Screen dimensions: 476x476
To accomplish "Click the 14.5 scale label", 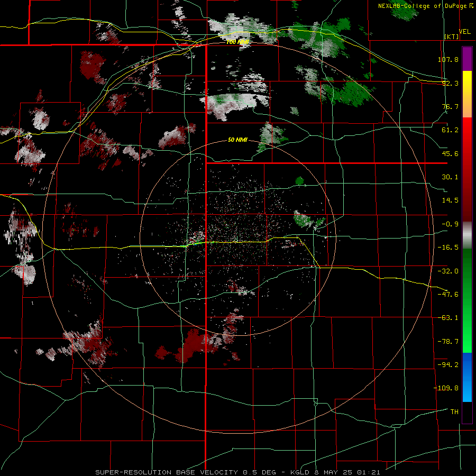I will pos(450,200).
